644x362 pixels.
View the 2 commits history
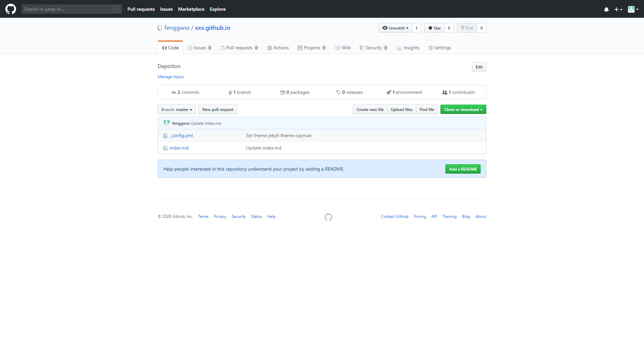point(185,92)
